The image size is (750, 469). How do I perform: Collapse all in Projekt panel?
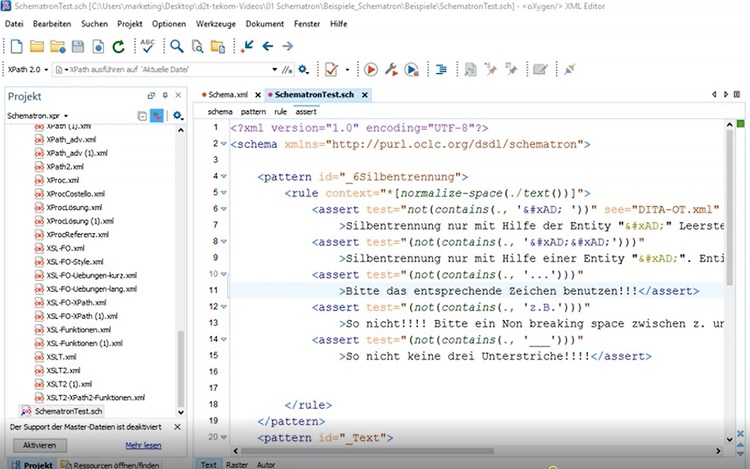pos(142,116)
